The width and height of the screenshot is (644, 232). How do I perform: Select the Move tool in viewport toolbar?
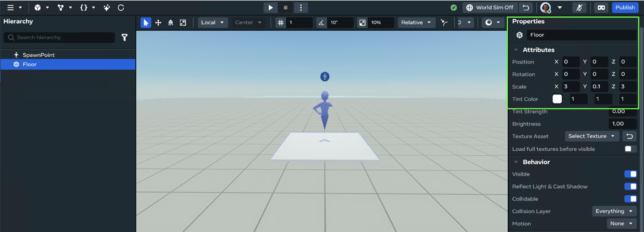(158, 23)
